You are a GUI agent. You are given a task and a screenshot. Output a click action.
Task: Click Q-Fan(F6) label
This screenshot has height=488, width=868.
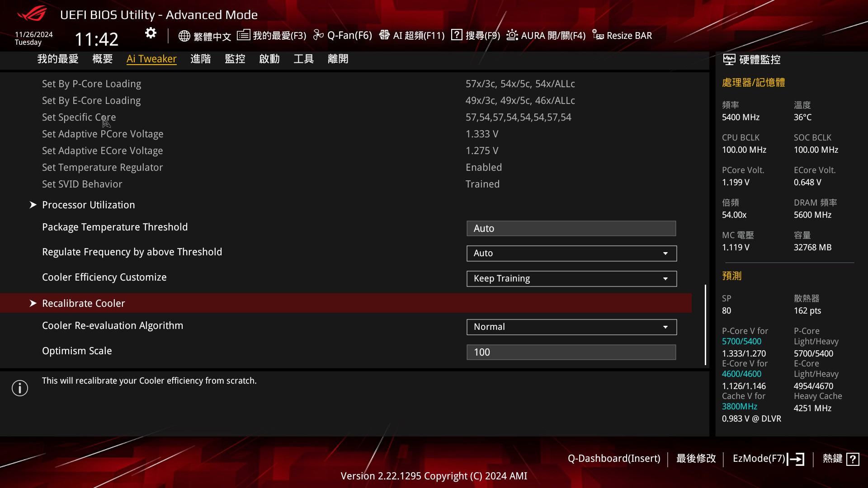point(349,36)
